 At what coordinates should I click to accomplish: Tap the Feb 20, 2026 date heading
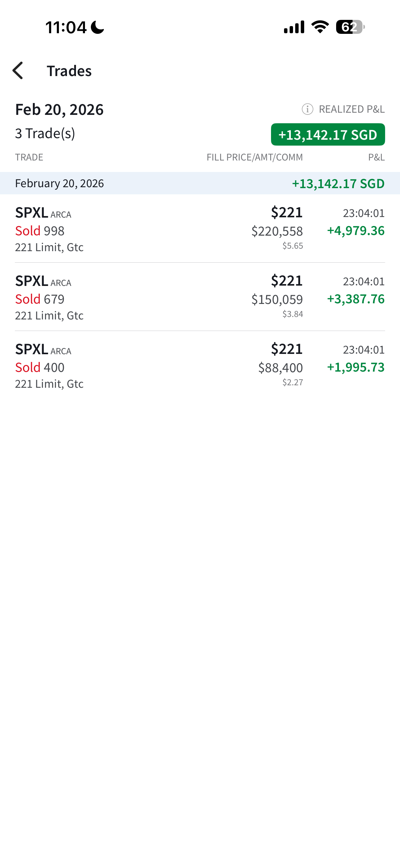tap(59, 110)
